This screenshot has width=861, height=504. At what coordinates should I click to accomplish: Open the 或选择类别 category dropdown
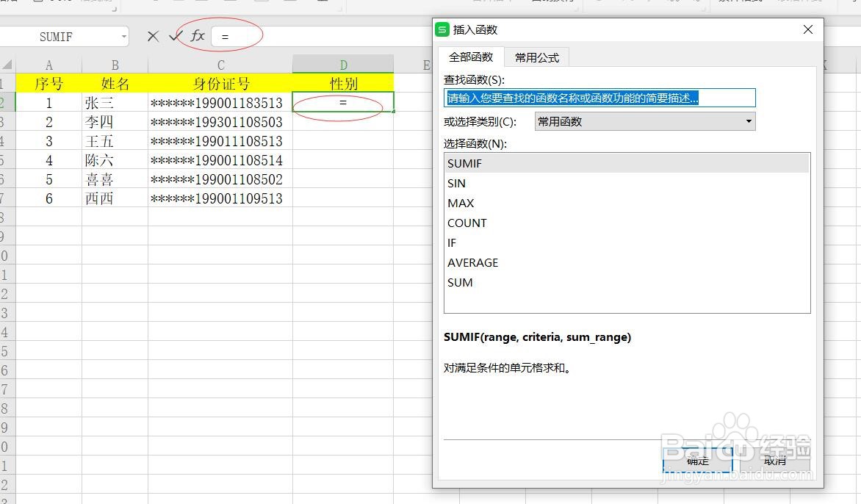pyautogui.click(x=645, y=121)
